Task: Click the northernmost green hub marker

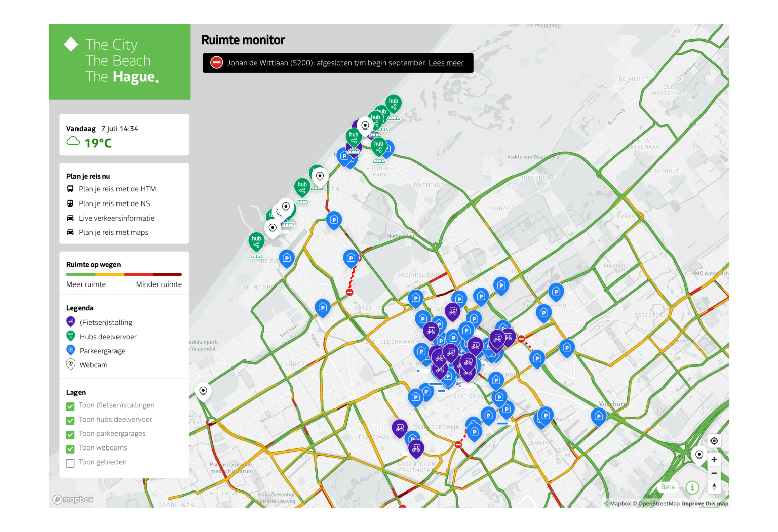Action: pos(393,103)
